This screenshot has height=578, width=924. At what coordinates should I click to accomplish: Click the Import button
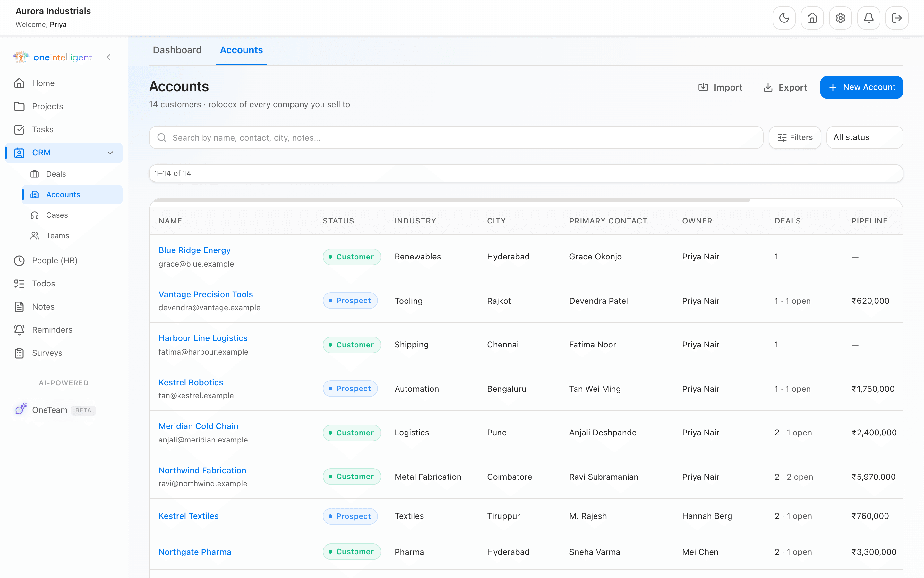click(720, 88)
